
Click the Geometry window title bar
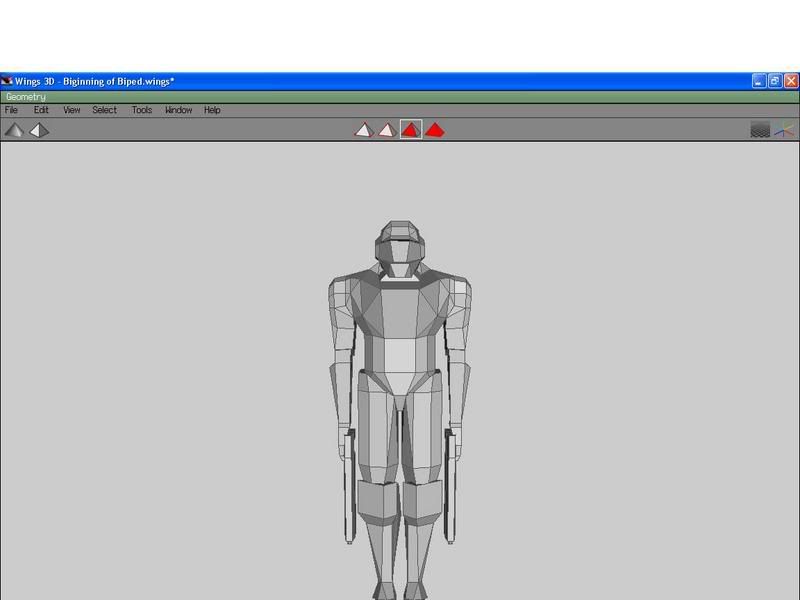[x=399, y=96]
